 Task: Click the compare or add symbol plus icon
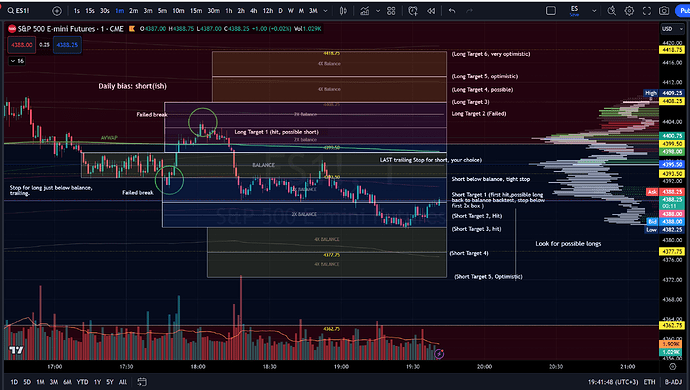57,11
